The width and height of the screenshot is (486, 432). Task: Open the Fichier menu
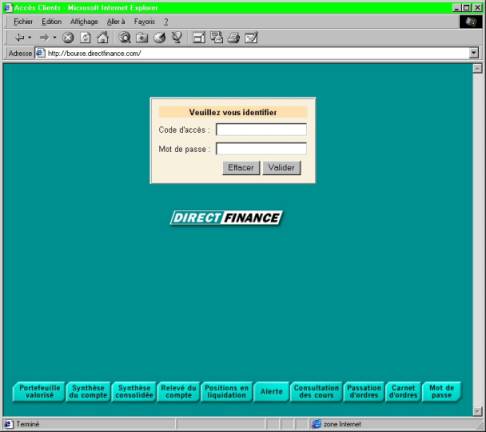23,22
